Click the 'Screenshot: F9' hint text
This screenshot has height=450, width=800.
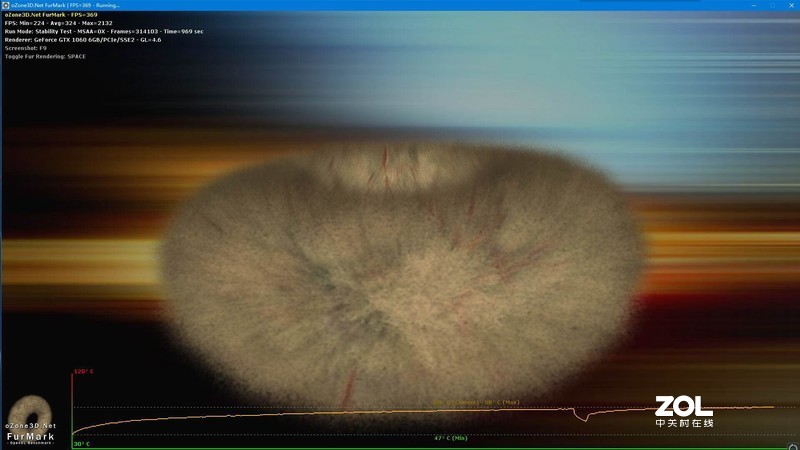[26, 48]
